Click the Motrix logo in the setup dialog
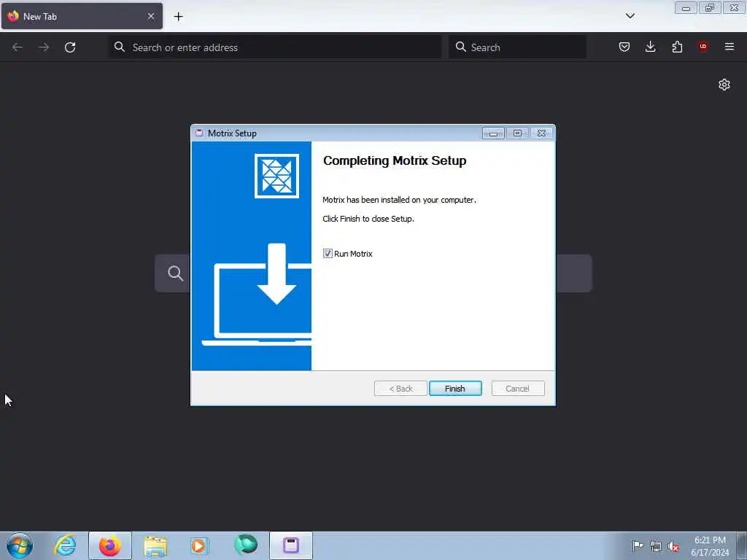Screen dimensions: 747x560 pyautogui.click(x=276, y=176)
